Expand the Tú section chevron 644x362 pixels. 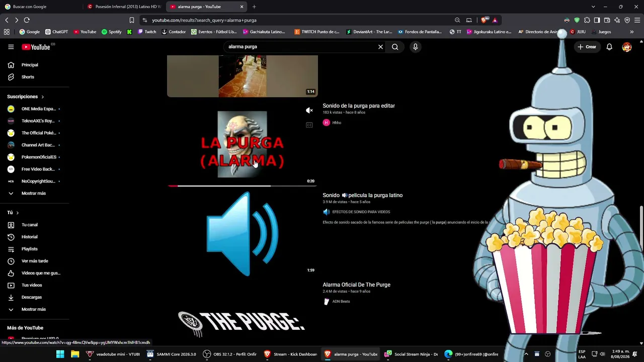tap(17, 213)
